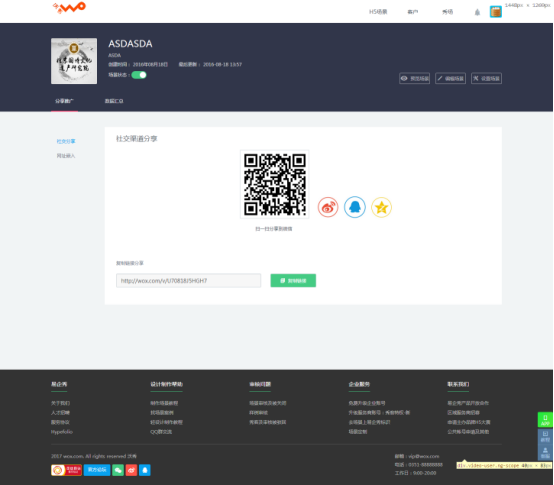Click the edit scene pencil button
Screen dimensions: 554x485
450,78
